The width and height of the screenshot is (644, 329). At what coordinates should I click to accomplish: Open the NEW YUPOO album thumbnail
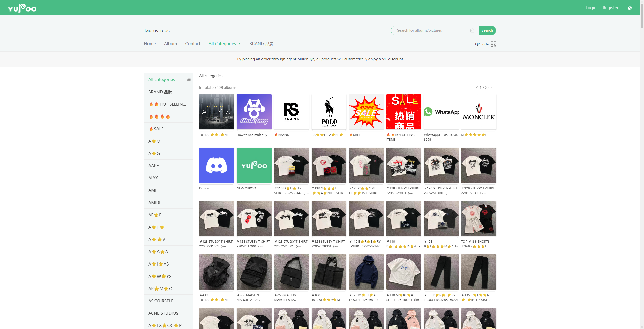254,165
